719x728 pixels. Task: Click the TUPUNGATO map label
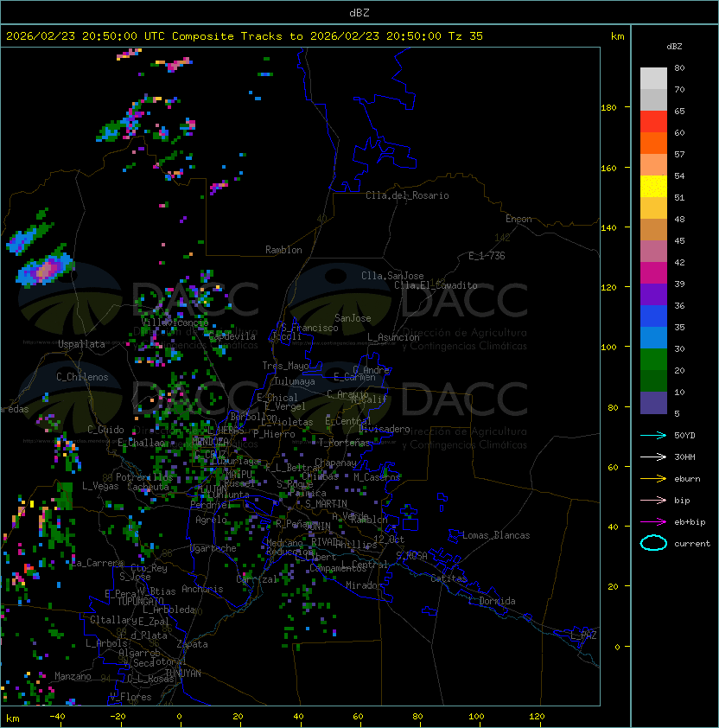click(140, 601)
